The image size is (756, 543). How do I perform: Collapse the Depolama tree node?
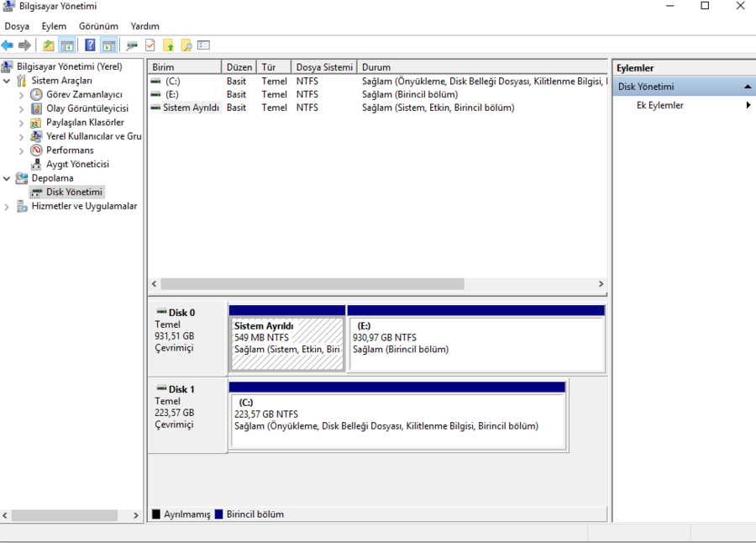point(7,178)
